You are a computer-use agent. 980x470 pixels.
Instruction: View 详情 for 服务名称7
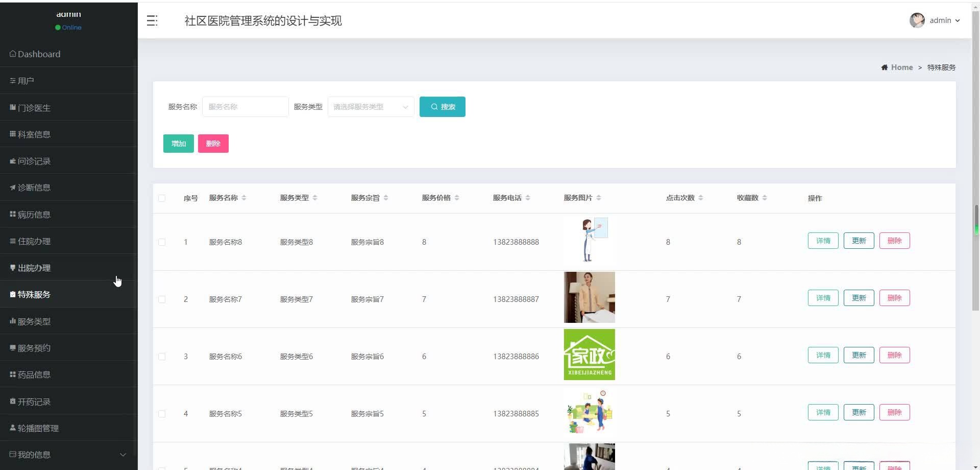823,298
